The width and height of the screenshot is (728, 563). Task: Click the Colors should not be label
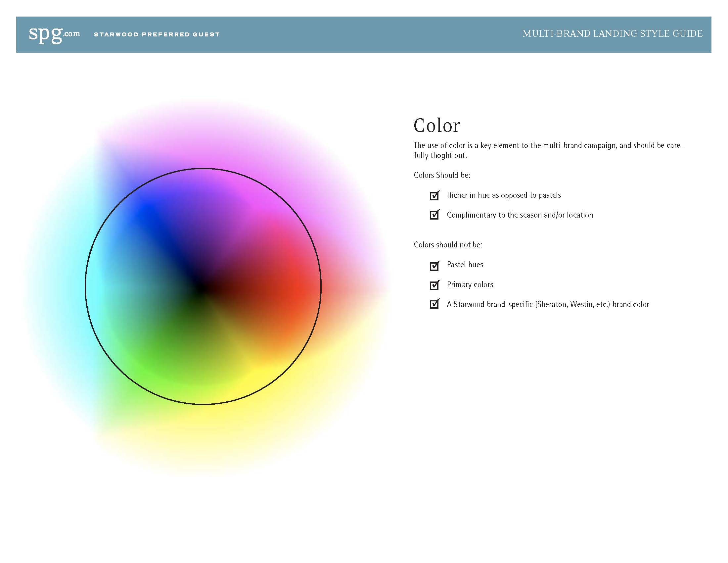448,245
